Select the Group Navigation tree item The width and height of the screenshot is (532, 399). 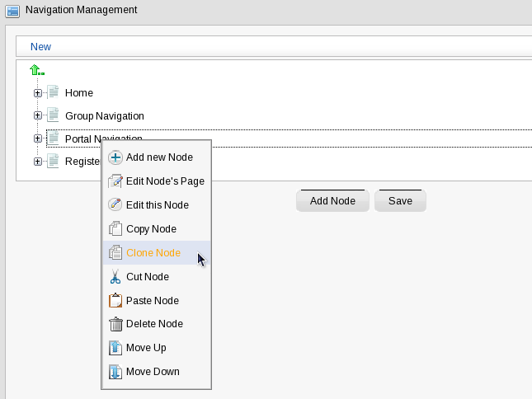[104, 116]
